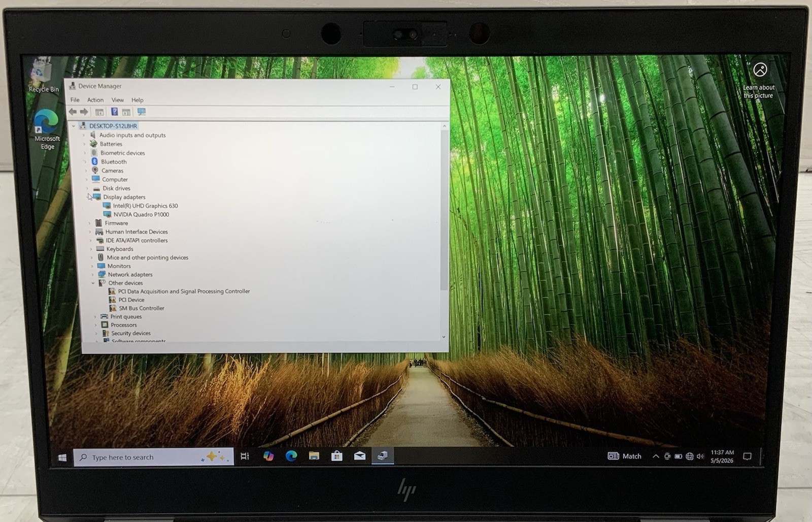Expand the Monitors category arrow
812x522 pixels.
pos(92,266)
